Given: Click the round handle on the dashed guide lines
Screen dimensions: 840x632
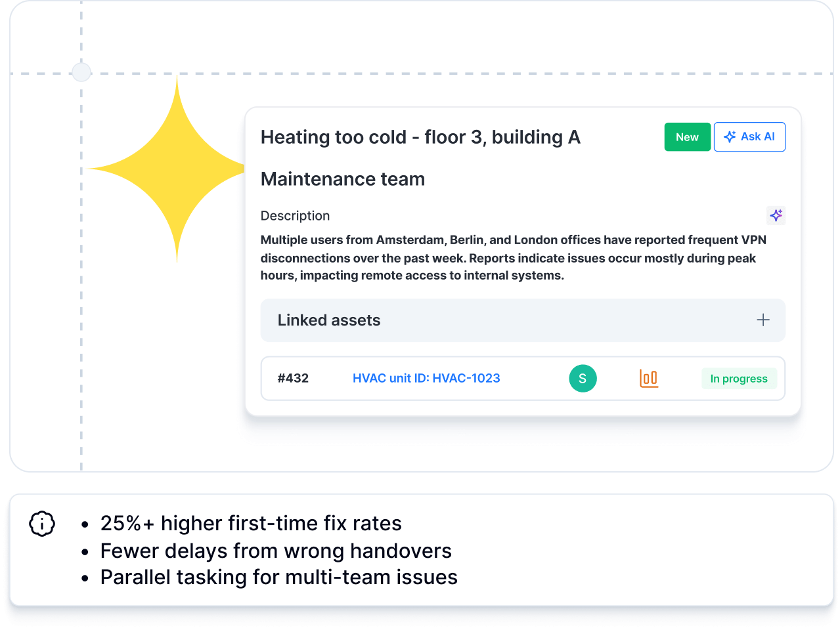Looking at the screenshot, I should [81, 72].
